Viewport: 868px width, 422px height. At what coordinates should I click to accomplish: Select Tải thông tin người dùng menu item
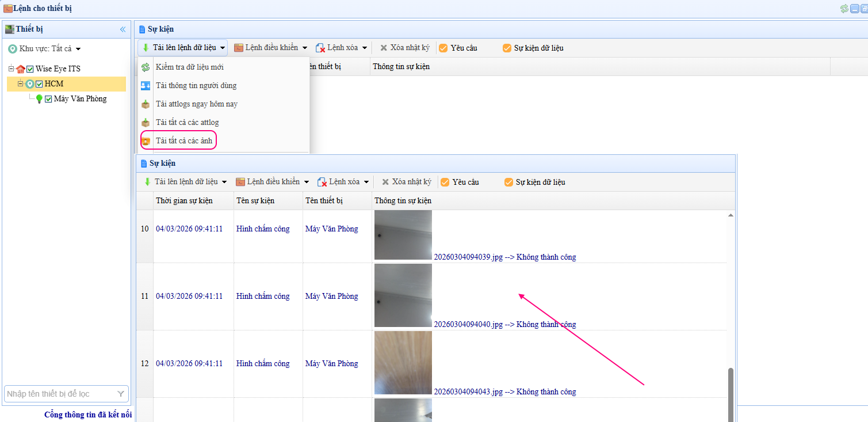196,86
